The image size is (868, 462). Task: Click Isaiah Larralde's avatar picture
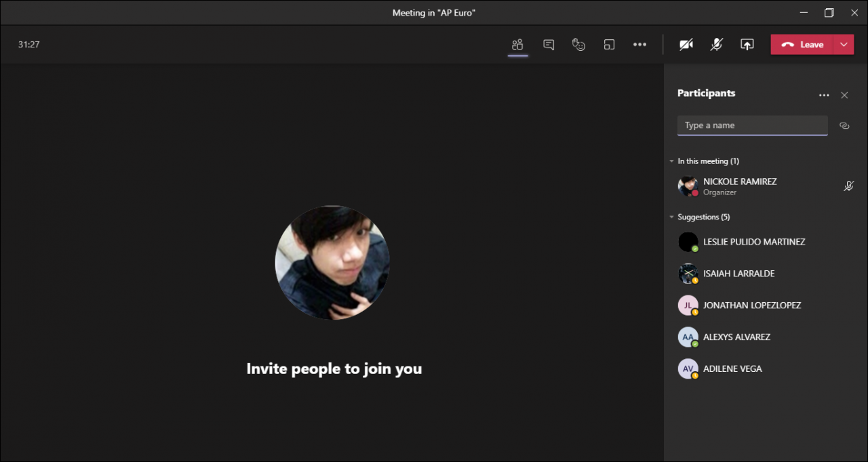pos(688,274)
